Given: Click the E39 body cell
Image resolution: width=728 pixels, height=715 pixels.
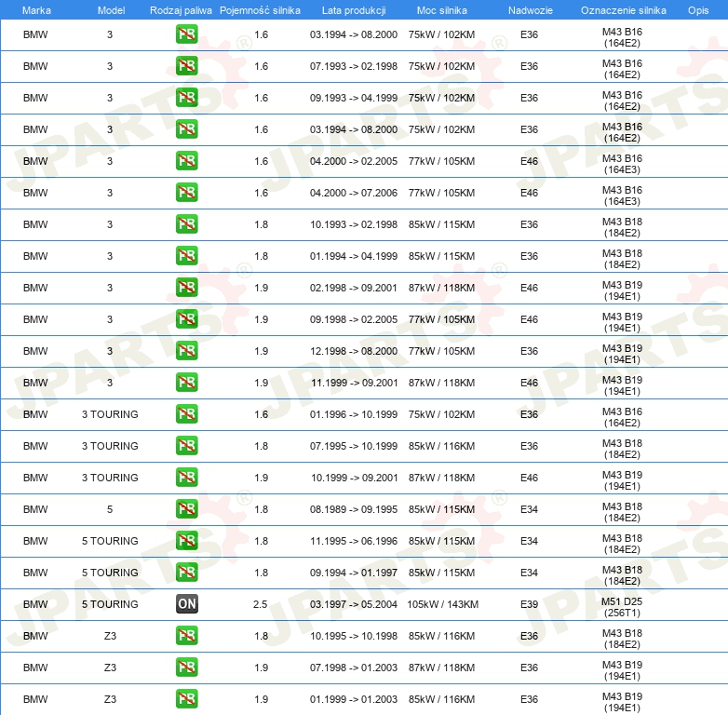Looking at the screenshot, I should pyautogui.click(x=530, y=604).
